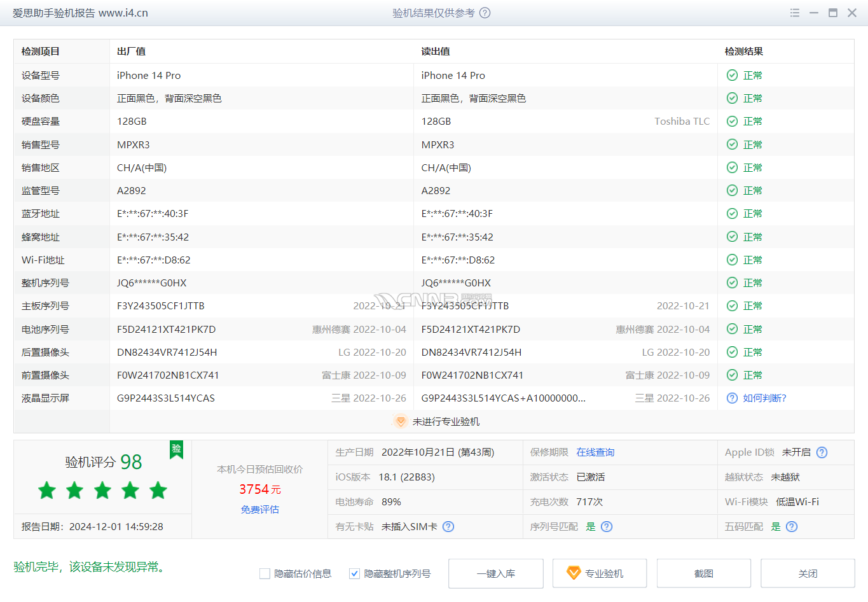Select the 出厂值 column header
868x602 pixels.
pos(132,52)
